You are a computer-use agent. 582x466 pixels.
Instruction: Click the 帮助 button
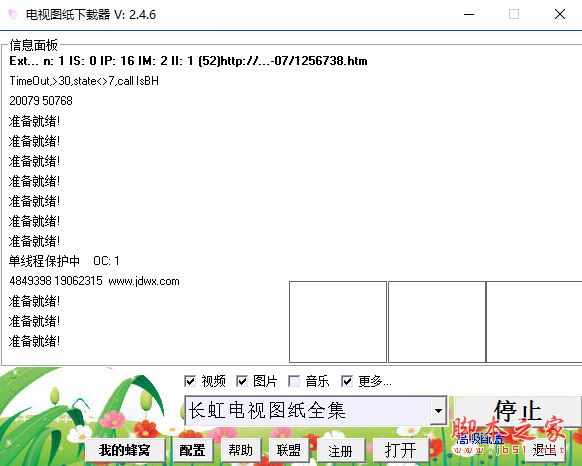click(x=241, y=450)
